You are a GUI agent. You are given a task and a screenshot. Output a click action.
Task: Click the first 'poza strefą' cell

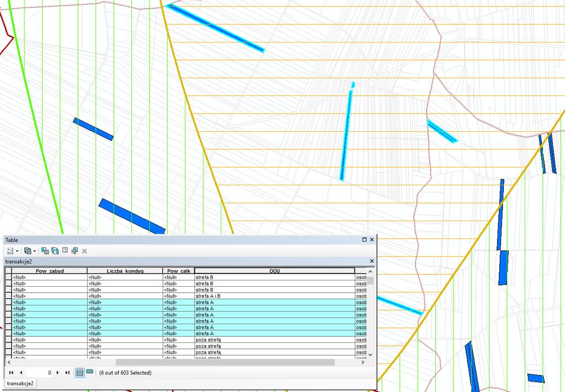[x=275, y=340]
